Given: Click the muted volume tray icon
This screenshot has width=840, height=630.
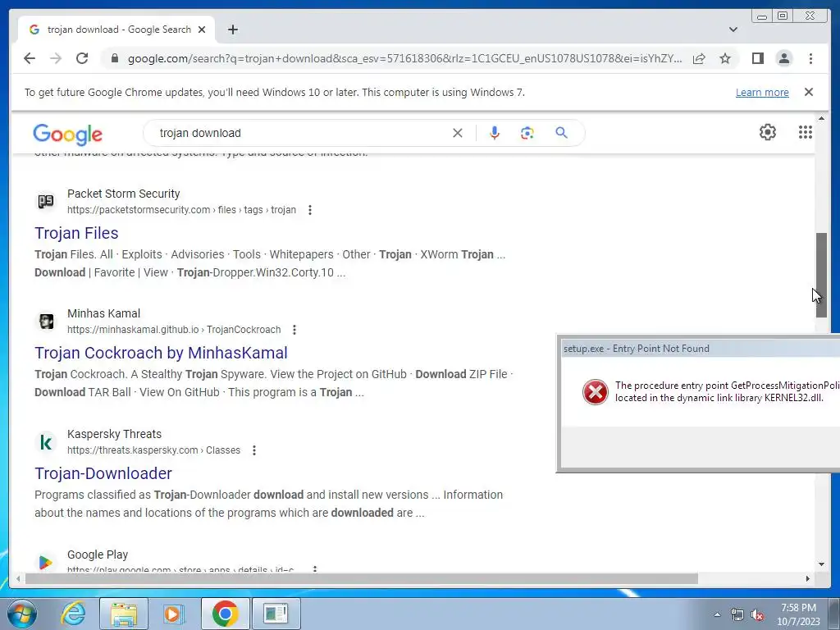Looking at the screenshot, I should pos(757,615).
